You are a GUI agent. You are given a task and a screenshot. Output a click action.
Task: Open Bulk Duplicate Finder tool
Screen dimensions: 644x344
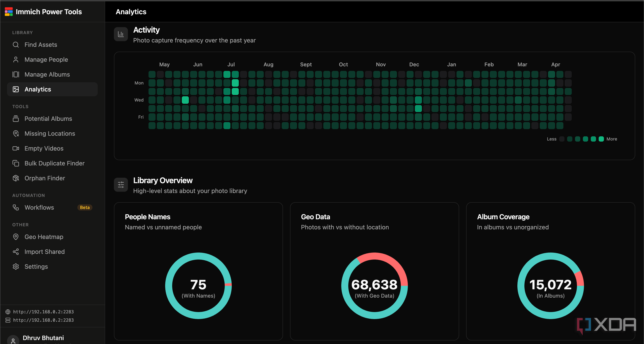[x=52, y=163]
